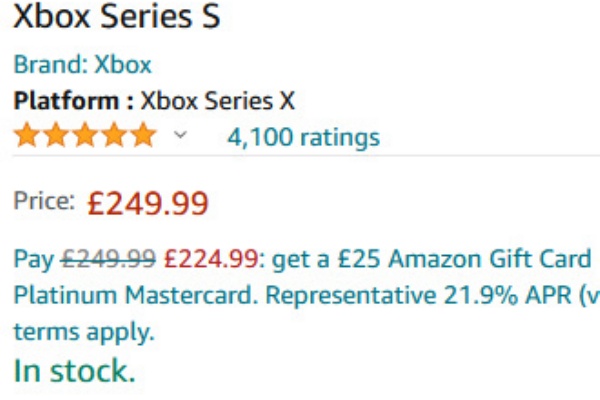This screenshot has height=400, width=600.
Task: Click the Xbox Series S product title
Action: point(116,20)
